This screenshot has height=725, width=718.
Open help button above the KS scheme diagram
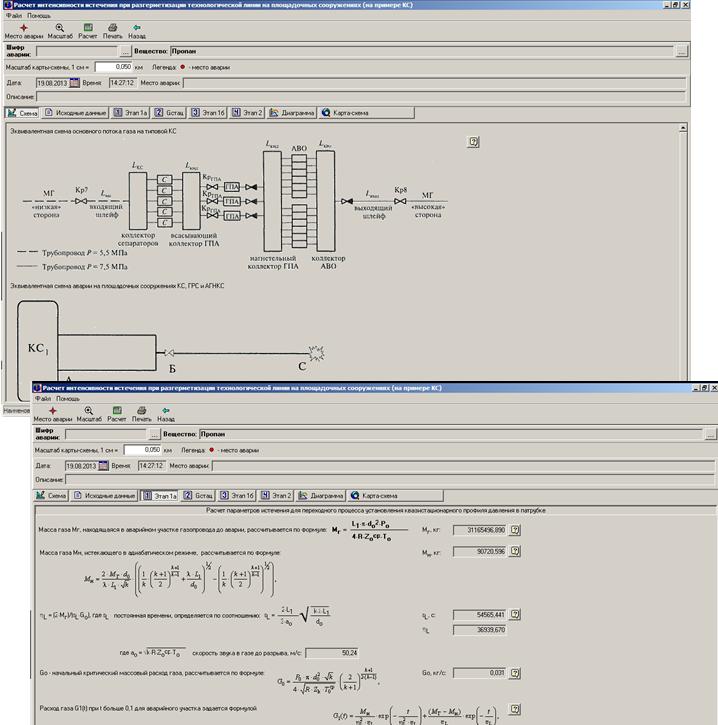[473, 142]
